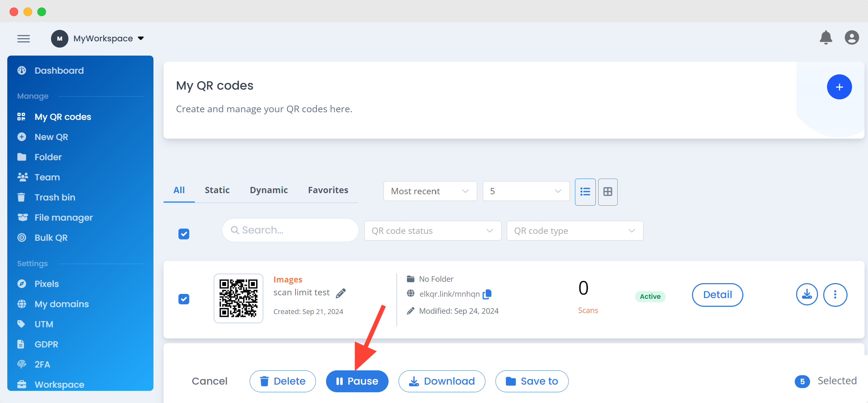Select the Trash bin in the sidebar
Image resolution: width=868 pixels, height=403 pixels.
point(55,197)
